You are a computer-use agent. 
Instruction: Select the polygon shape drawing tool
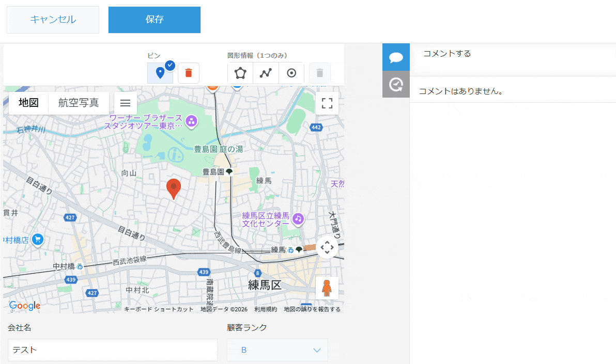coord(240,73)
